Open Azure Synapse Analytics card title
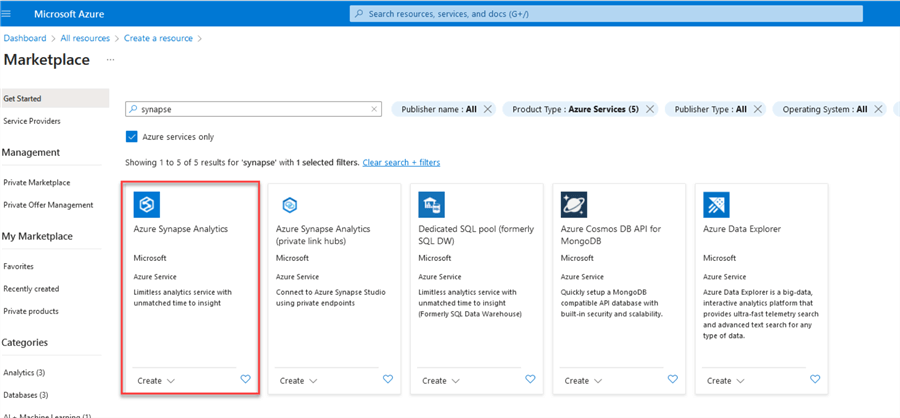900x418 pixels. point(181,229)
